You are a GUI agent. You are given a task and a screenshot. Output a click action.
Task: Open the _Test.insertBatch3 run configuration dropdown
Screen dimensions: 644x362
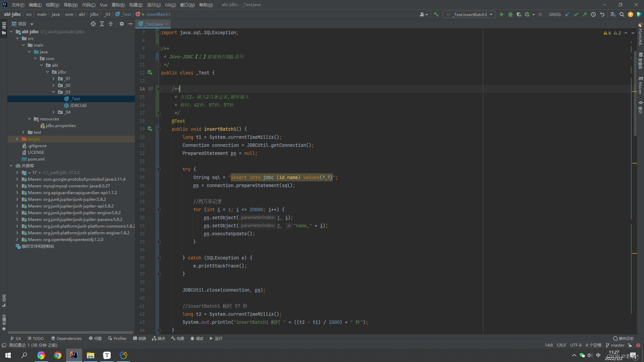pyautogui.click(x=469, y=14)
